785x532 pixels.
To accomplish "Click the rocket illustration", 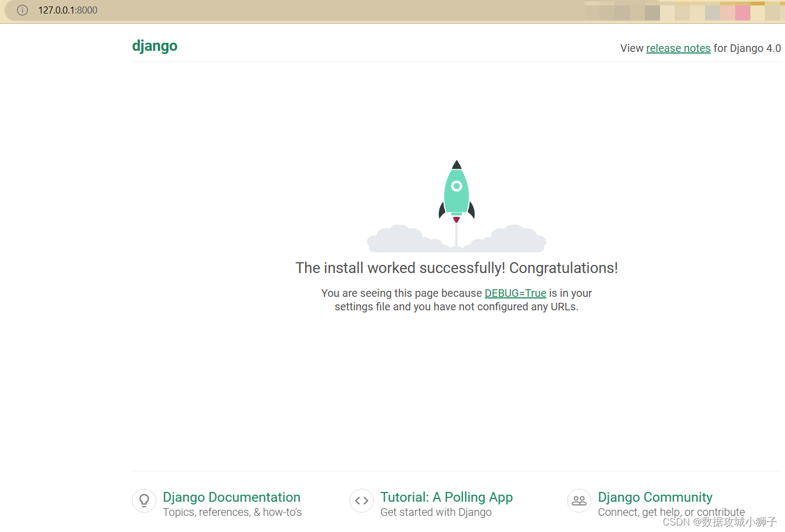I will pos(457,206).
